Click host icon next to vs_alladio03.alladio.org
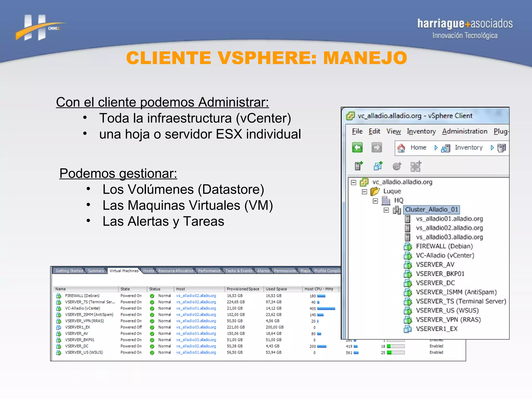 tap(408, 237)
